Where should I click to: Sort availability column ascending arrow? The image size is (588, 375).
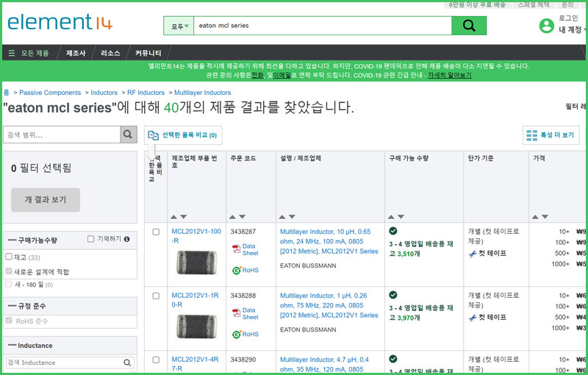[391, 217]
